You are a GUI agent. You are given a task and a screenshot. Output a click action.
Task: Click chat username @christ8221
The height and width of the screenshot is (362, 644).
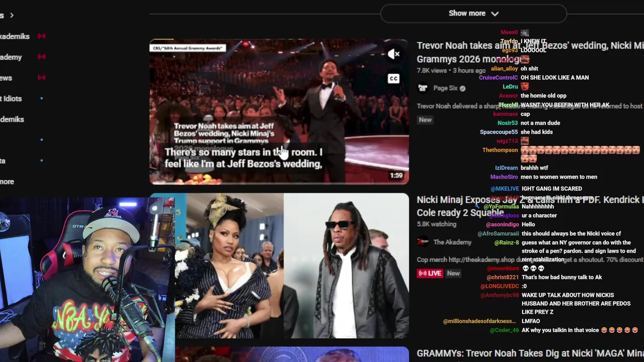click(x=503, y=278)
